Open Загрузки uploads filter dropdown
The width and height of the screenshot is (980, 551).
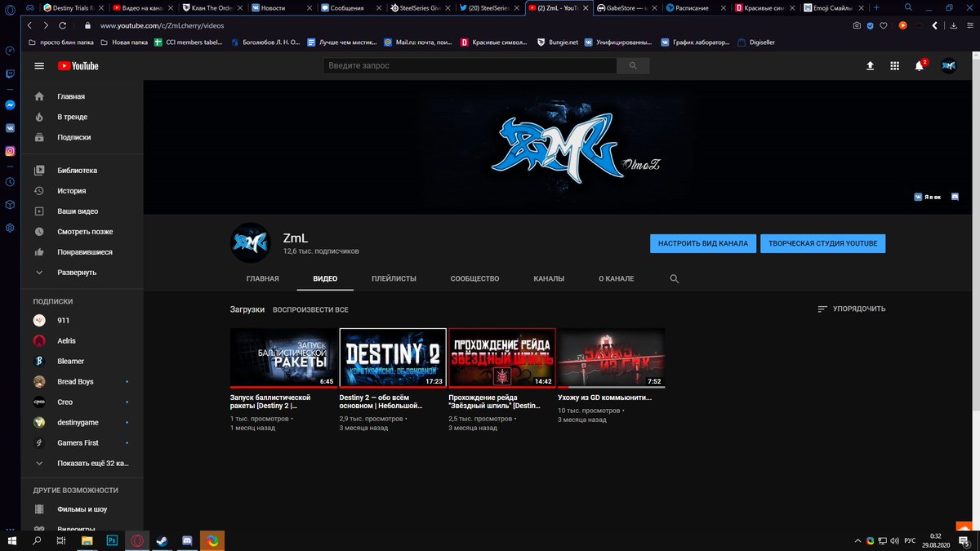click(x=247, y=309)
